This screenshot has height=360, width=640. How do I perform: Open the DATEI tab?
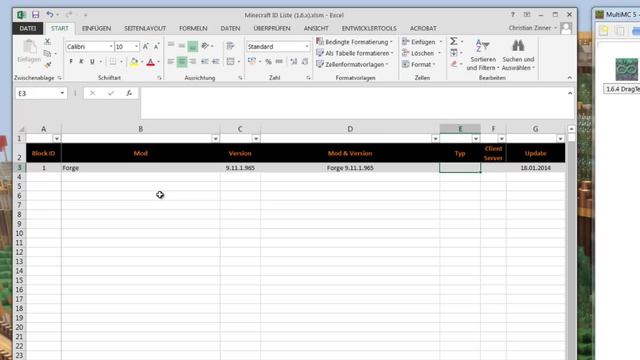coord(27,28)
